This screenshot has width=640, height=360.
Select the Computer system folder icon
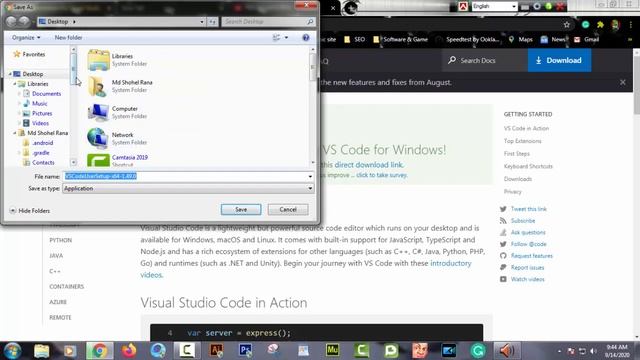tap(98, 112)
